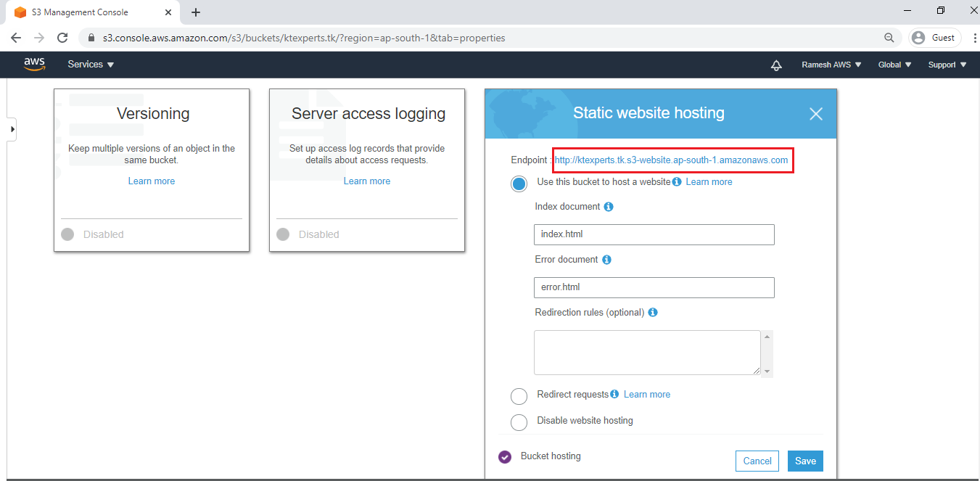The image size is (980, 481).
Task: Click Learn more under Server access logging
Action: coord(367,181)
